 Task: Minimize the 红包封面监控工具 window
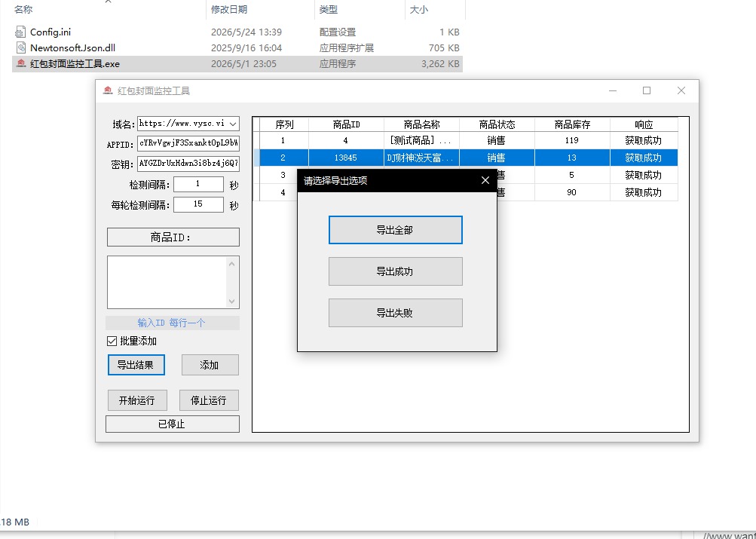[613, 90]
